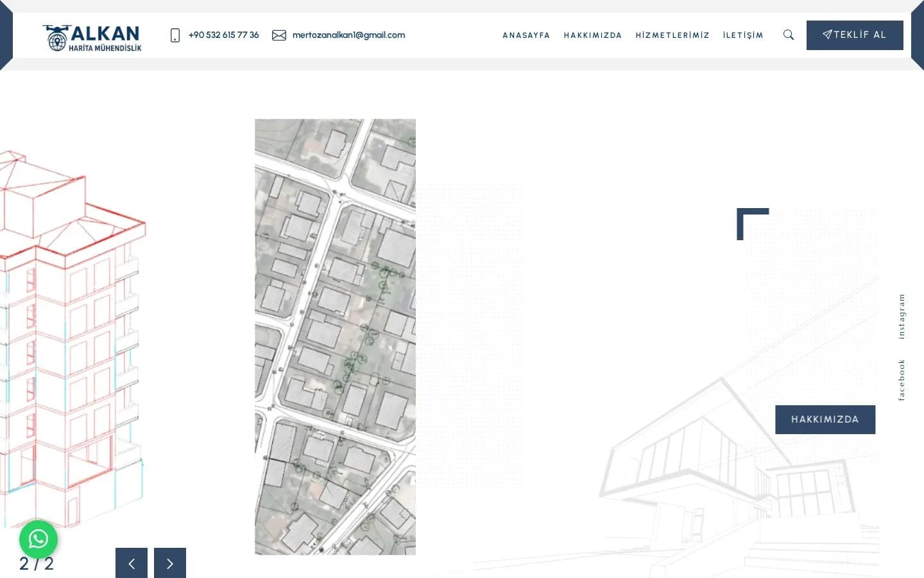Select İletişim in the navigation bar

pos(743,35)
